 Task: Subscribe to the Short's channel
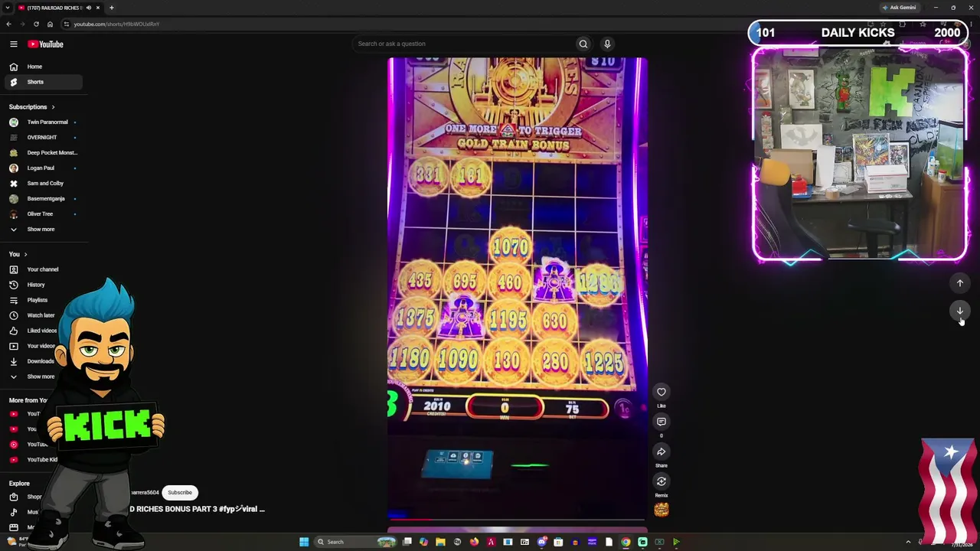[180, 493]
